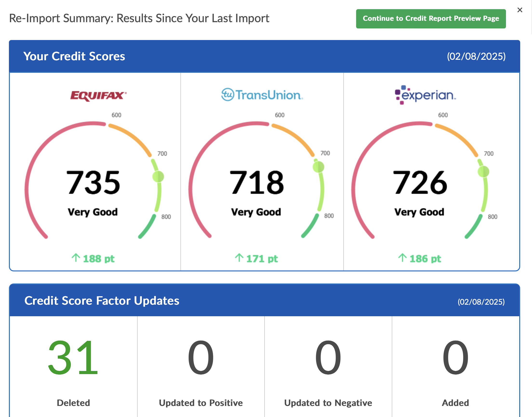Screen dimensions: 532x417
Task: Click the Equifax gauge marker dot
Action: point(158,176)
